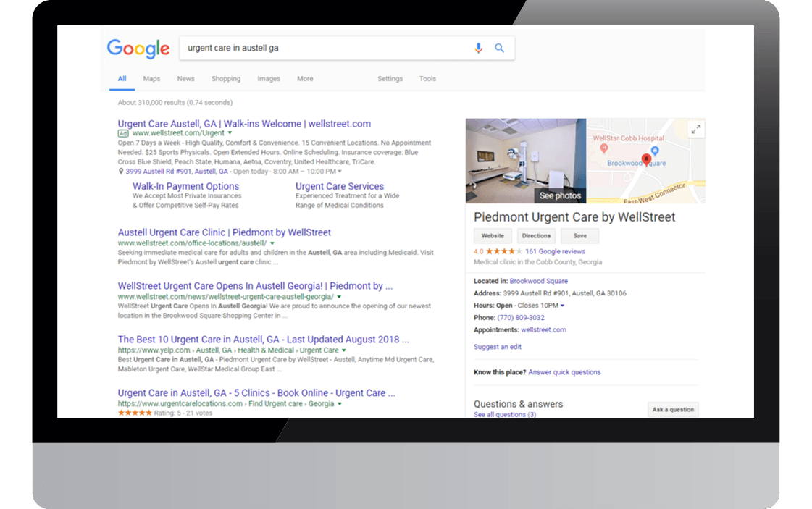Click Piedmont Urgent Care by WellStreet title
This screenshot has height=509, width=812.
(x=574, y=217)
